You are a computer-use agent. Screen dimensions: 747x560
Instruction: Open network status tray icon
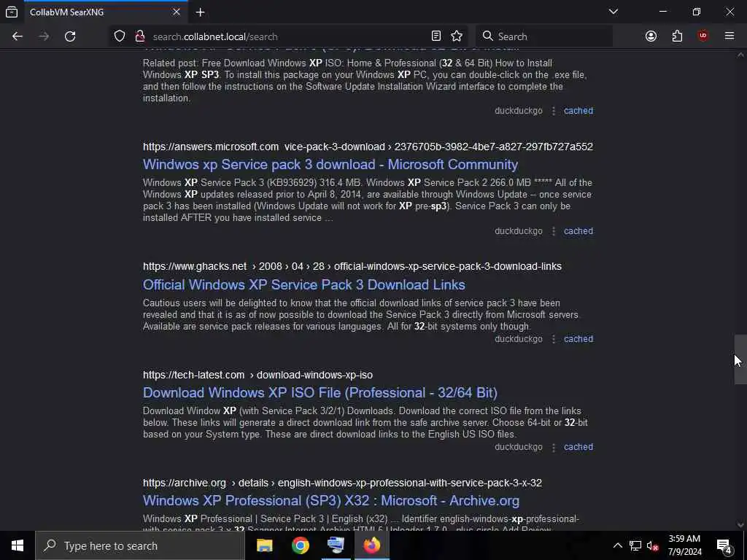(x=635, y=545)
